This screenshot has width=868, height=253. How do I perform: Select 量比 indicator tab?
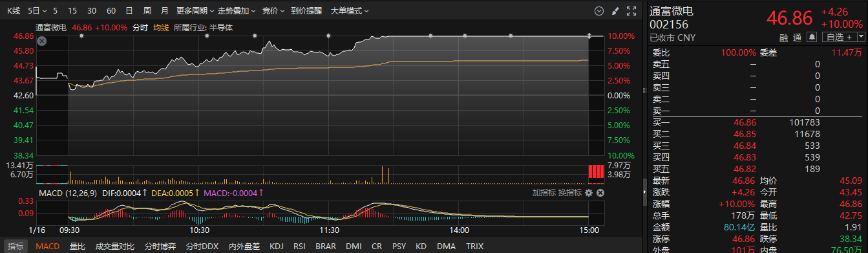pos(78,246)
